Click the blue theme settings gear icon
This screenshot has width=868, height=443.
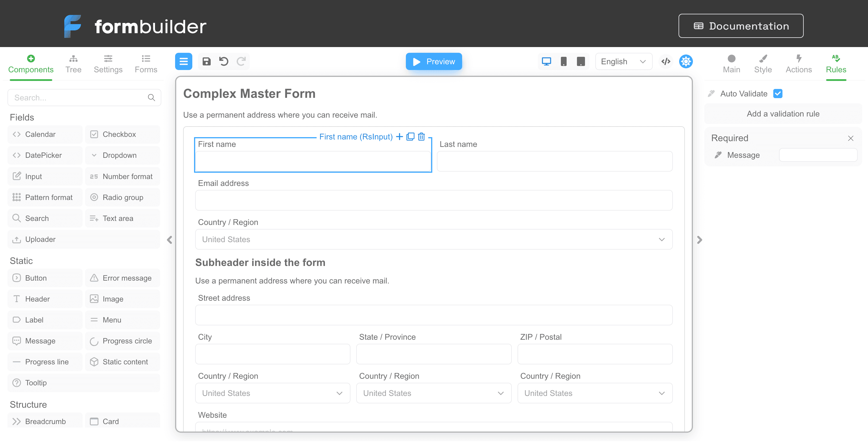coord(686,62)
